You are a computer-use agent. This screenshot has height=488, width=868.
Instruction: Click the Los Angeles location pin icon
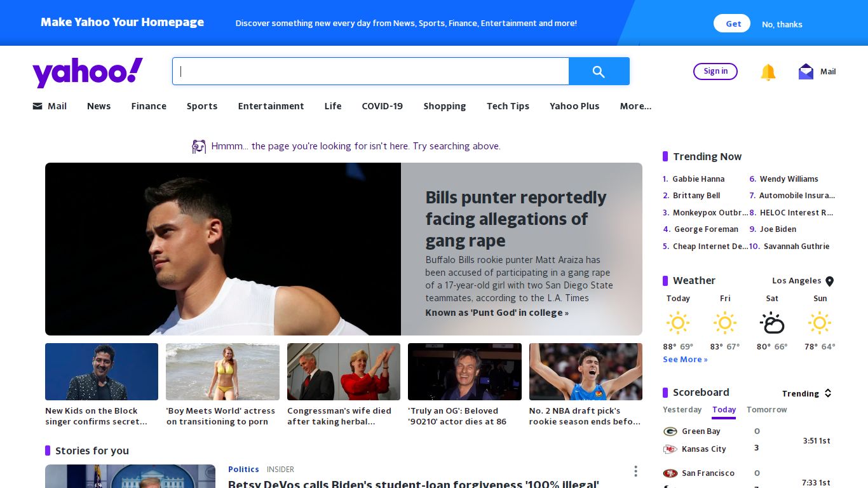coord(829,281)
